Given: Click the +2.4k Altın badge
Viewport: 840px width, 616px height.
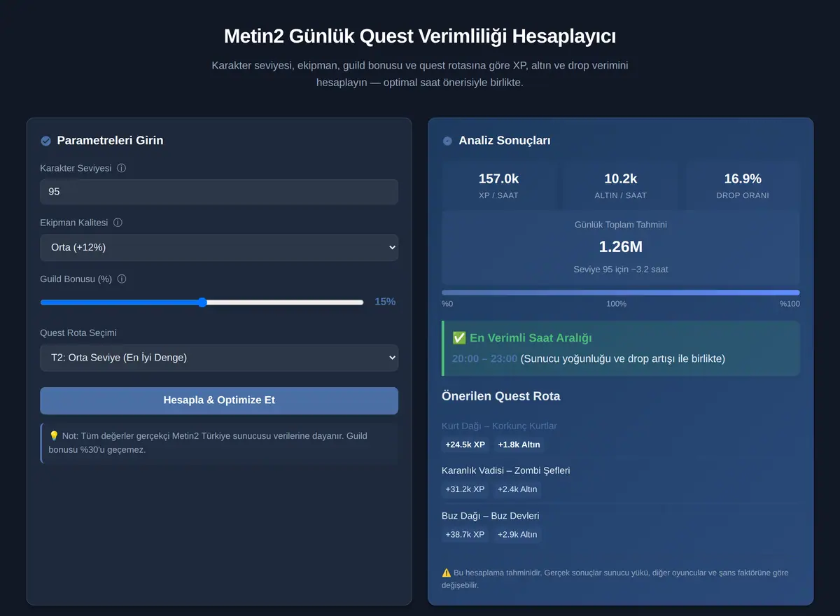Looking at the screenshot, I should point(517,489).
